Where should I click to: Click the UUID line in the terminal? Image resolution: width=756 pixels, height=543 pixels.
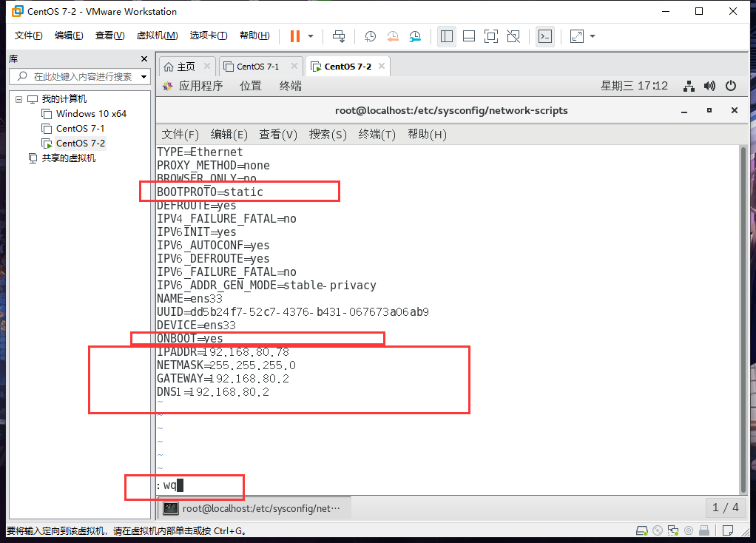click(293, 312)
